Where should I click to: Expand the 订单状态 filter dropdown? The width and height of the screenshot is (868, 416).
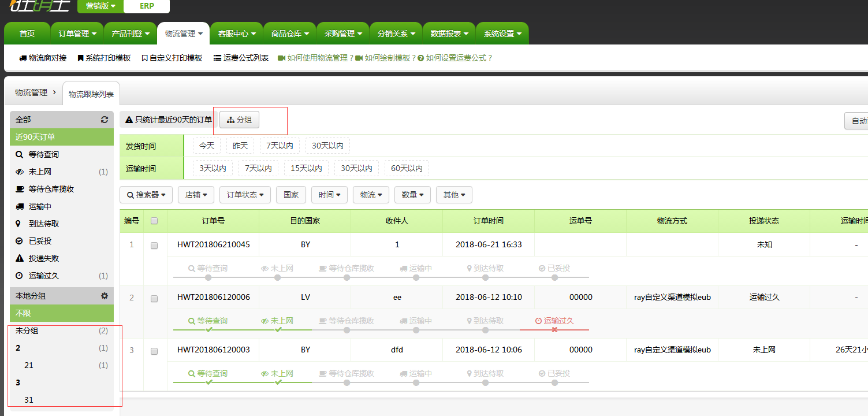(x=245, y=195)
